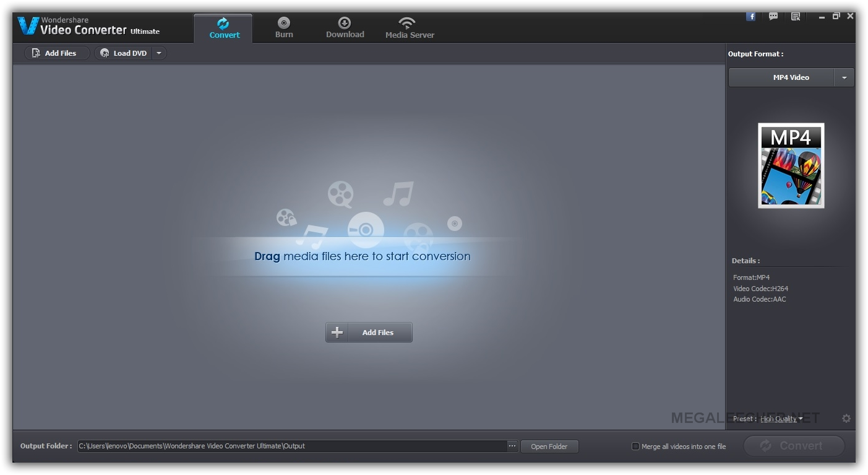The image size is (868, 475).
Task: Open the feedback chat icon
Action: (x=773, y=16)
